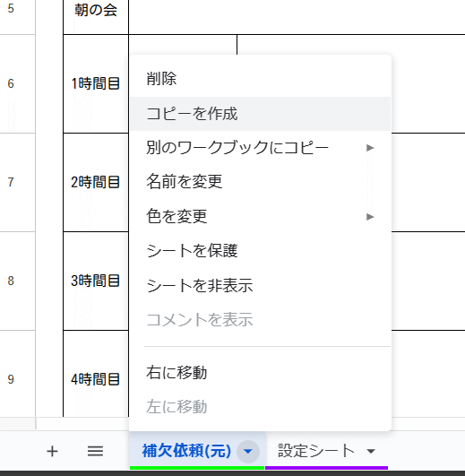
Task: Click the 3時間目 cell
Action: [x=96, y=281]
